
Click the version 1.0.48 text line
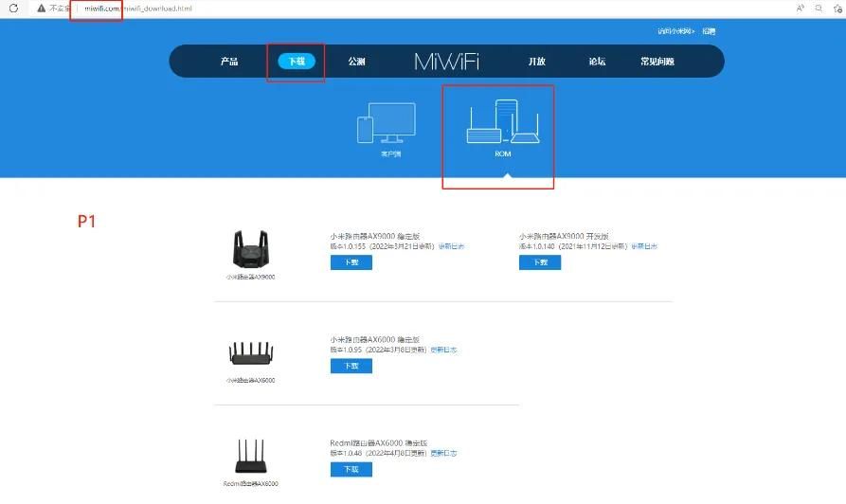click(x=378, y=453)
